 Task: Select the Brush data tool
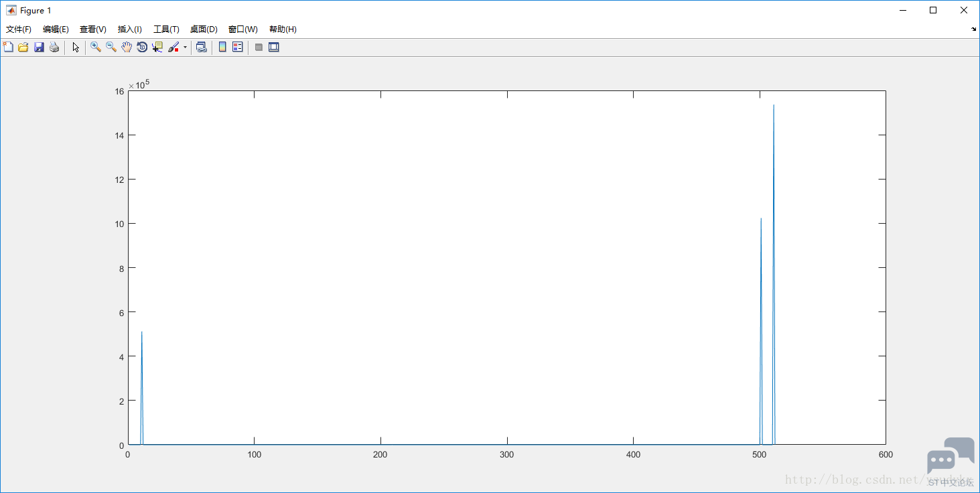click(173, 47)
